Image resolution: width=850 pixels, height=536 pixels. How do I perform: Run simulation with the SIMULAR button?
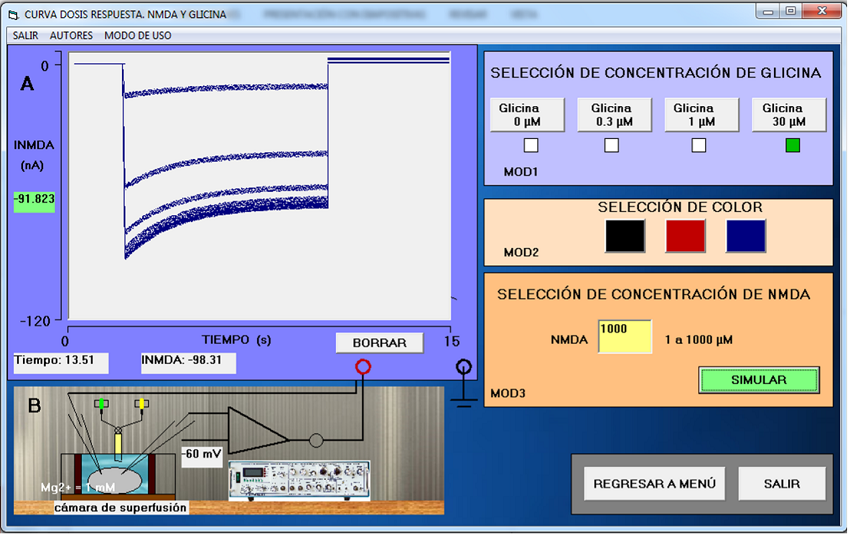point(758,380)
